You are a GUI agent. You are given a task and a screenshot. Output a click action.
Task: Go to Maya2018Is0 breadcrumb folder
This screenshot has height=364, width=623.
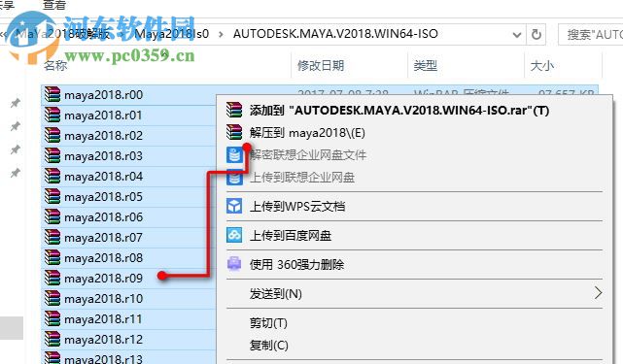172,34
